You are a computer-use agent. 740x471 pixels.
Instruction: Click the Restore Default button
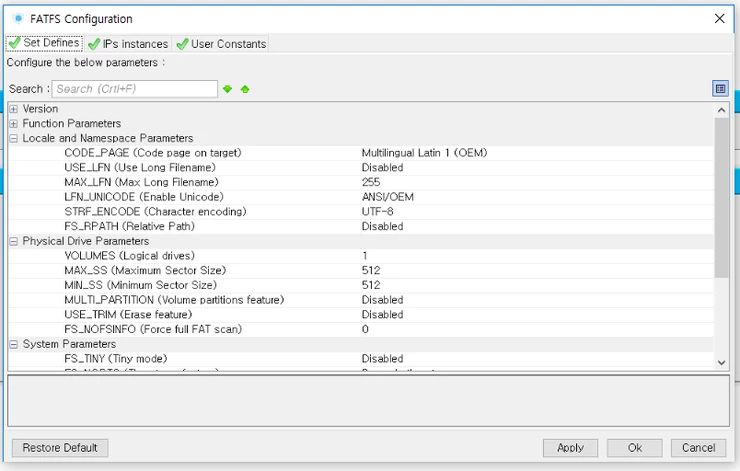click(x=60, y=447)
